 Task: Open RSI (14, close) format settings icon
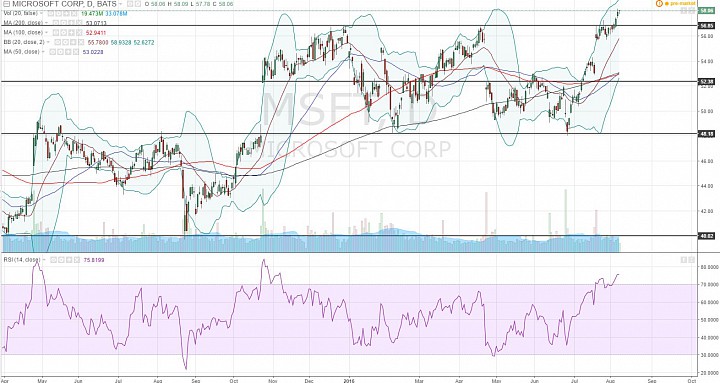coord(61,260)
